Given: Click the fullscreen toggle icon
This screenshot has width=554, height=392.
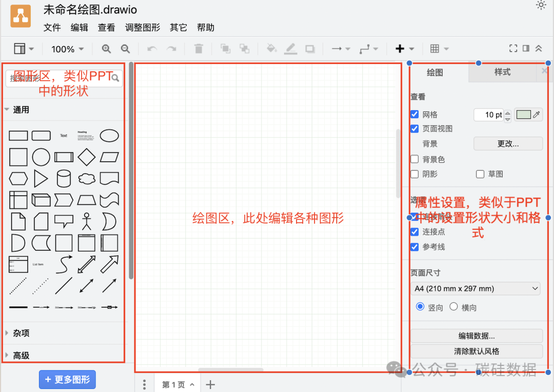Looking at the screenshot, I should pyautogui.click(x=513, y=48).
